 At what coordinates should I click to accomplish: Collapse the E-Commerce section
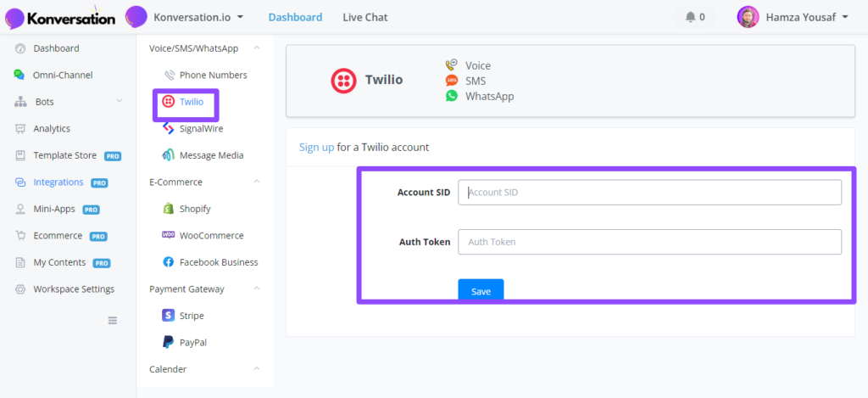[256, 182]
